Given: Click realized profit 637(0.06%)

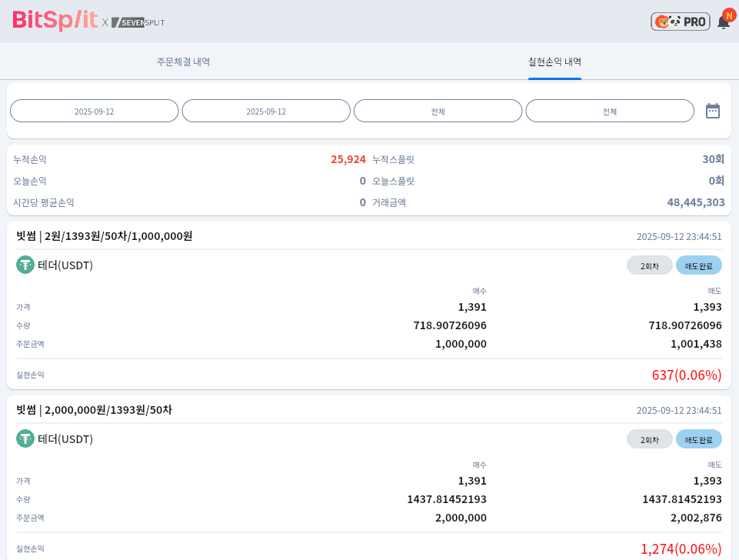Looking at the screenshot, I should coord(687,375).
